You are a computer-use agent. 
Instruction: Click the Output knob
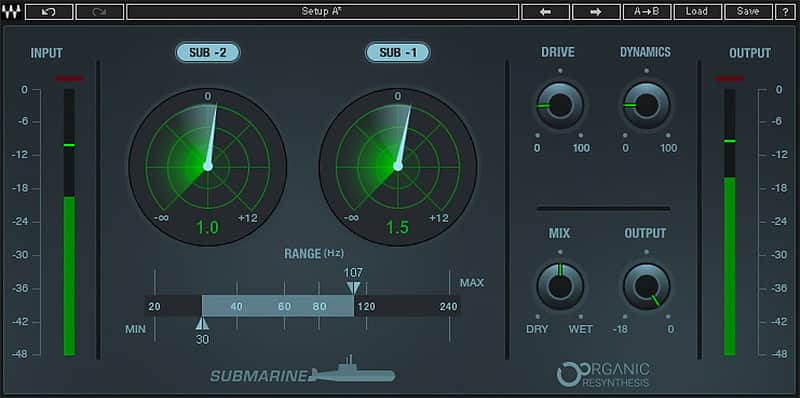(646, 286)
